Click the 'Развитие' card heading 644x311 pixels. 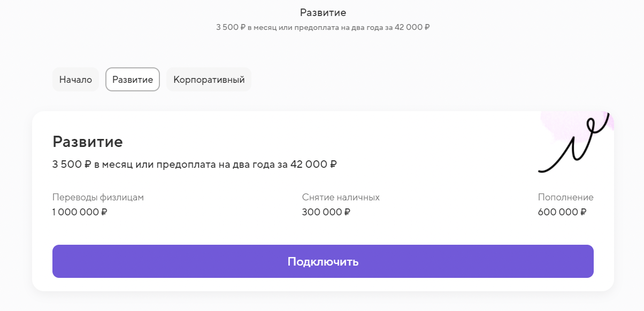pyautogui.click(x=87, y=142)
